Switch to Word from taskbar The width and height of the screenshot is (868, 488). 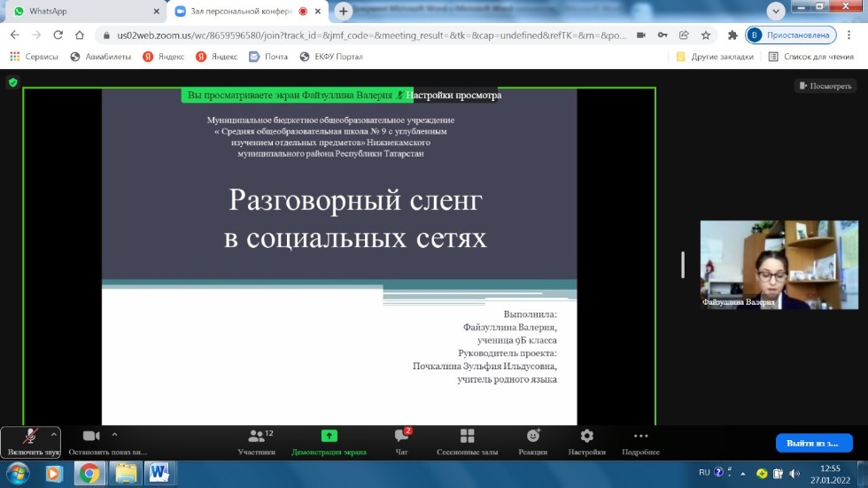point(159,474)
